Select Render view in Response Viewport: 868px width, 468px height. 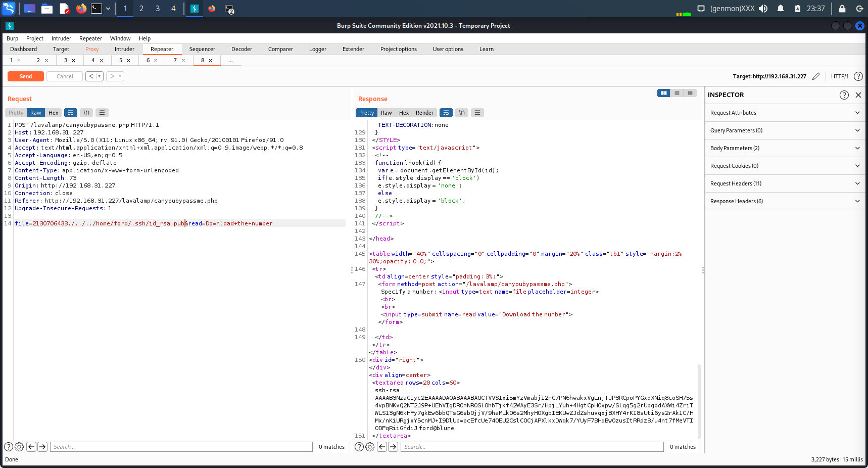(424, 113)
